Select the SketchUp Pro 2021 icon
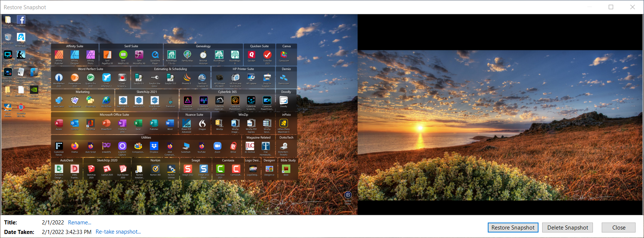Viewport: 644px width, 238px height. [x=123, y=103]
